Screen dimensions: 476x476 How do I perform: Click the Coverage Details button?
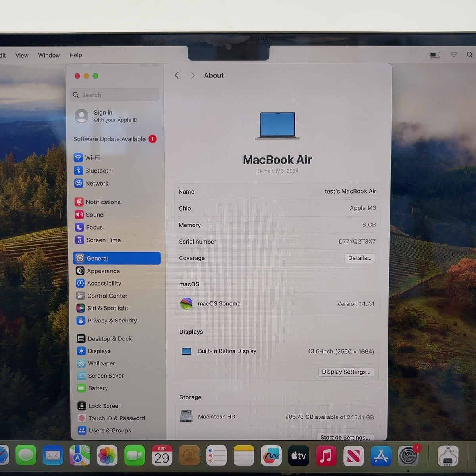click(360, 258)
